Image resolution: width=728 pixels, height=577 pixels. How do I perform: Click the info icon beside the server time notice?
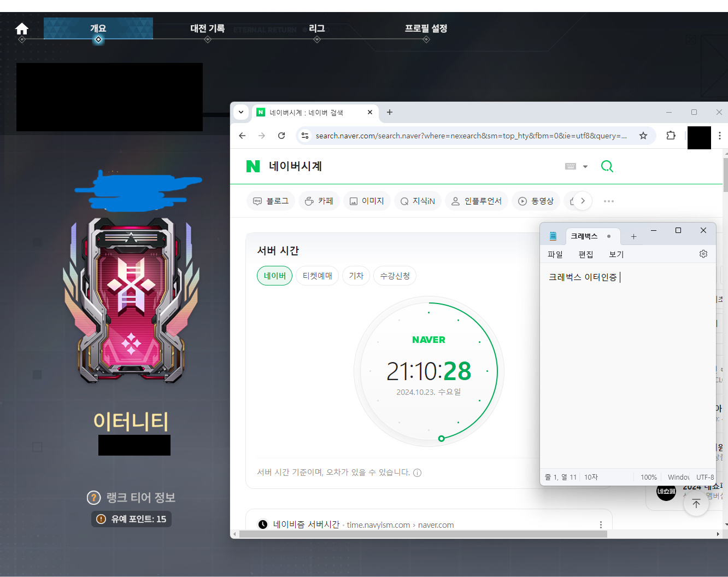pos(418,473)
